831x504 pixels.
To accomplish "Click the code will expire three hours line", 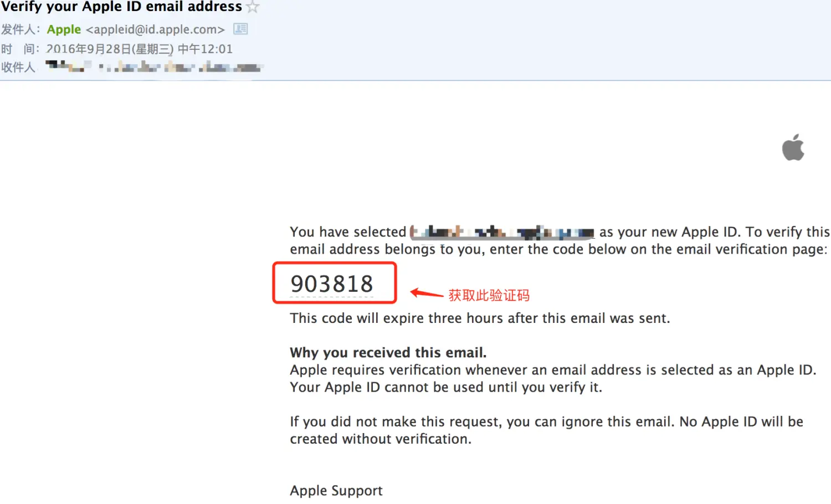I will pos(480,318).
